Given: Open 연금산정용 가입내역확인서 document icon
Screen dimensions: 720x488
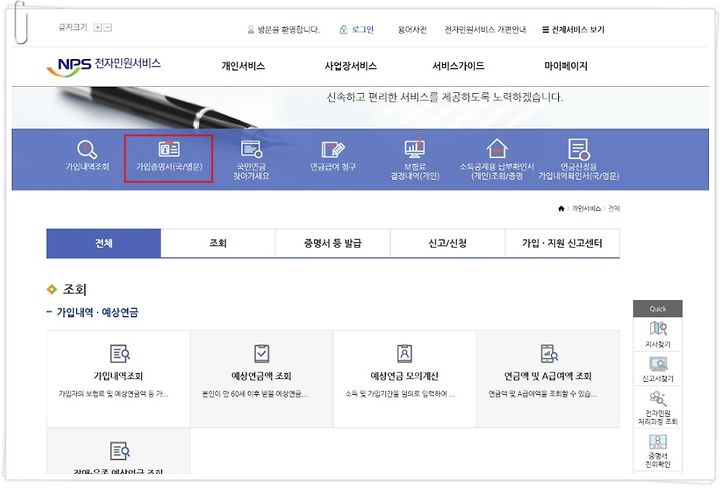Looking at the screenshot, I should [x=579, y=149].
